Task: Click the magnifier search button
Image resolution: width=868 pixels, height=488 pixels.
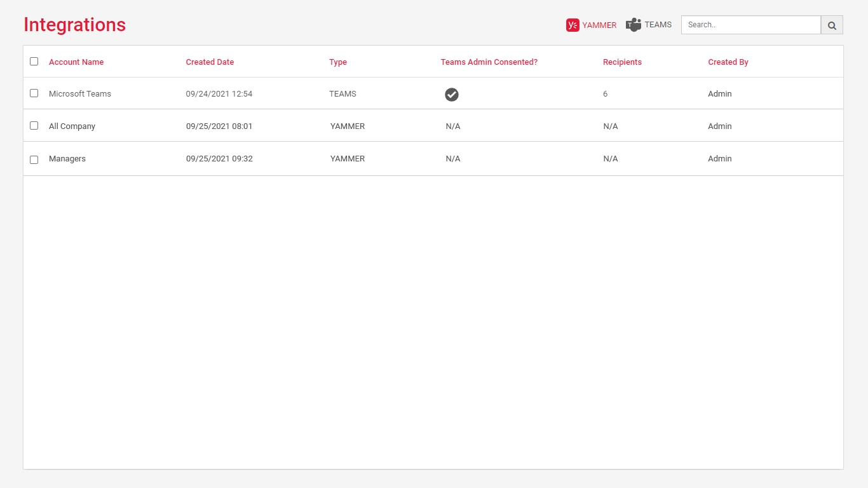Action: click(x=832, y=25)
